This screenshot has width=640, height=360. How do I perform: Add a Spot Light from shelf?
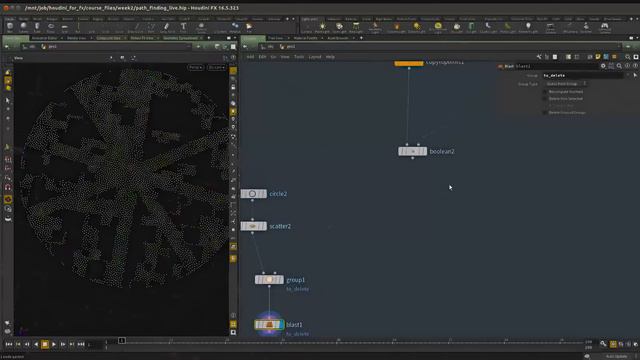coord(339,27)
